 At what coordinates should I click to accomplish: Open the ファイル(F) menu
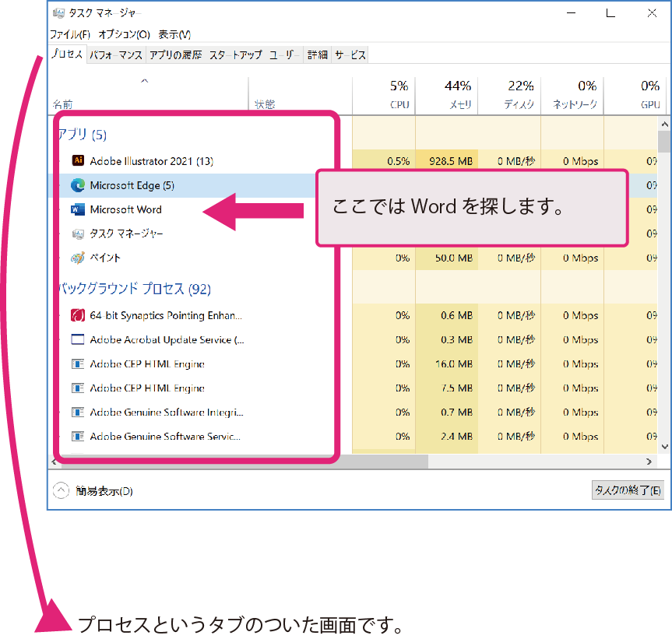pos(70,34)
